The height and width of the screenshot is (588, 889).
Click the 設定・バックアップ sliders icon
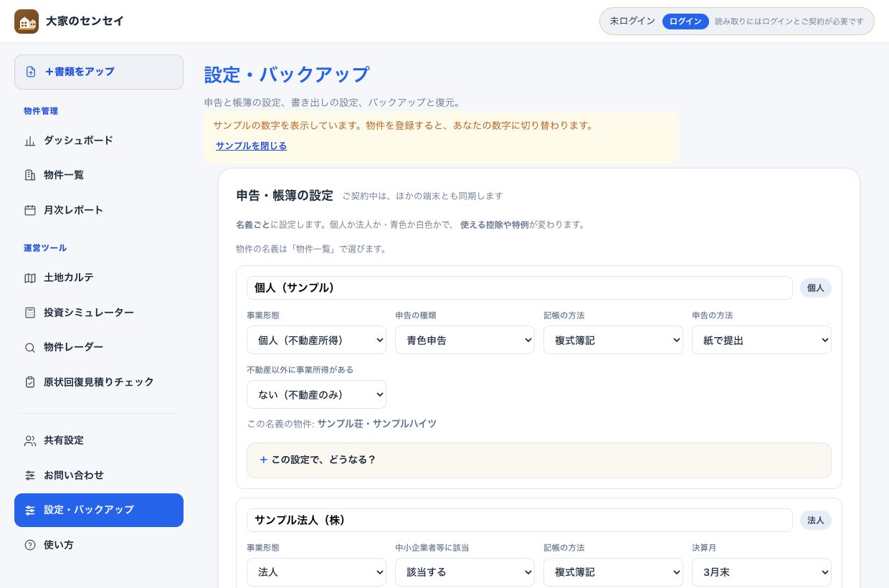point(30,510)
